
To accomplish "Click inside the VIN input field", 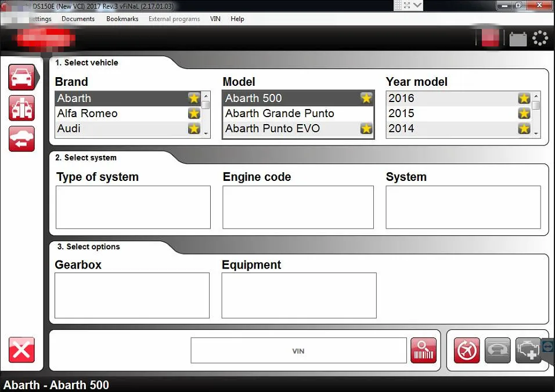I will click(x=298, y=351).
